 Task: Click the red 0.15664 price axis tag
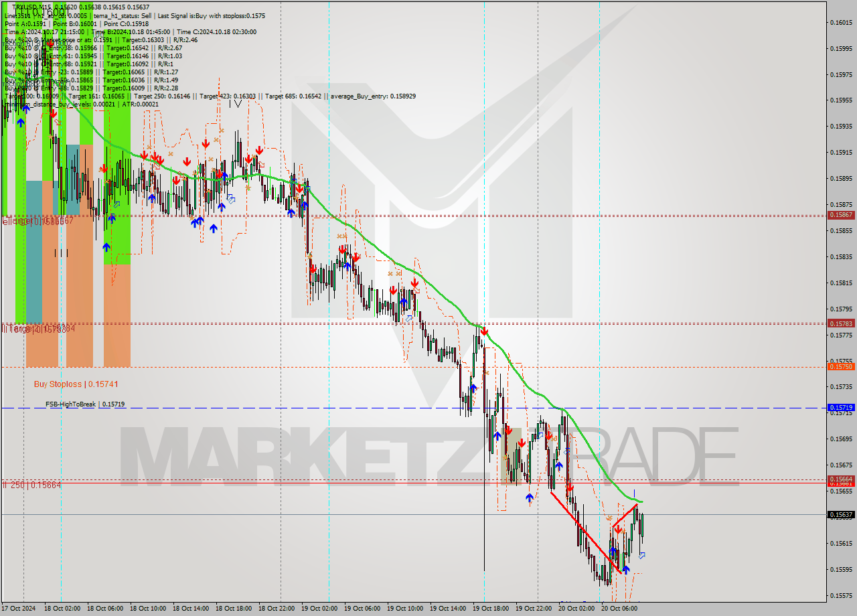841,479
